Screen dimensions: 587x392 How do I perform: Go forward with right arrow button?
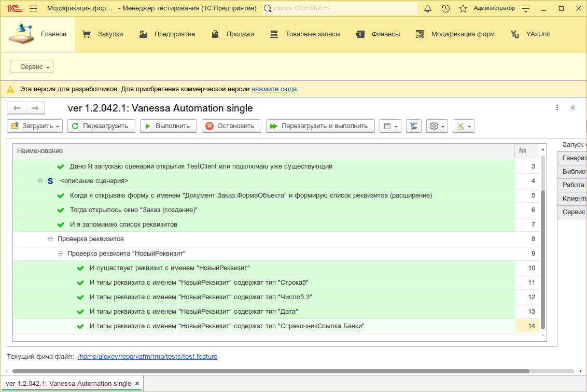(35, 108)
